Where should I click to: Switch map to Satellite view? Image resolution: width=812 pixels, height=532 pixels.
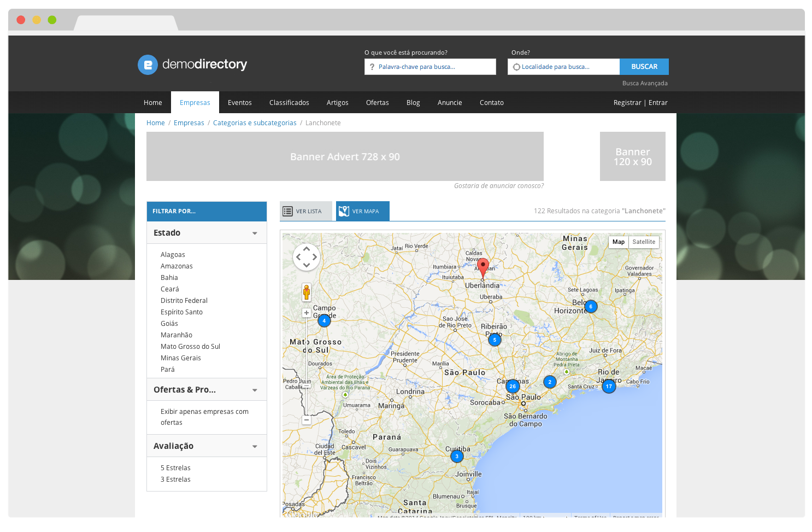pos(644,242)
